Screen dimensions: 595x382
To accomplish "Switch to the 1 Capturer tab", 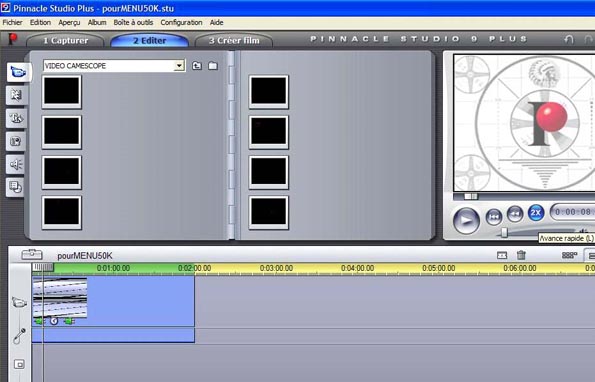I will (65, 40).
